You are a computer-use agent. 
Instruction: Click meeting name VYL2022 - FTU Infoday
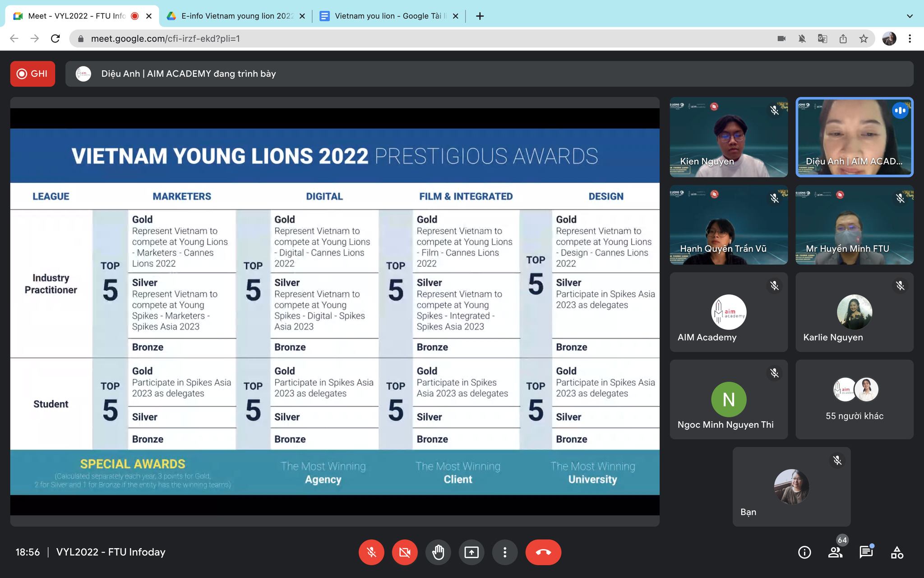click(111, 552)
